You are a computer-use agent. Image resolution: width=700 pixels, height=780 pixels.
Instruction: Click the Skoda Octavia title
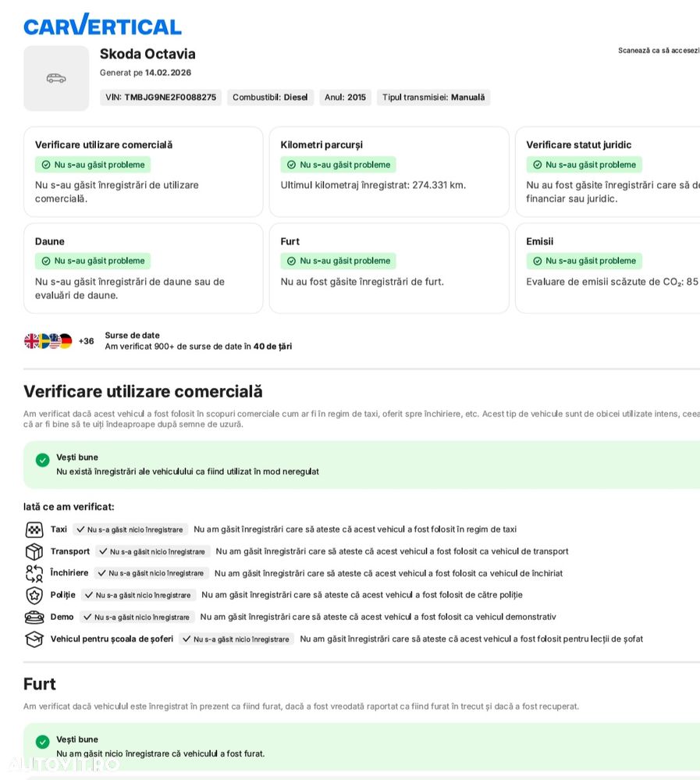point(147,54)
